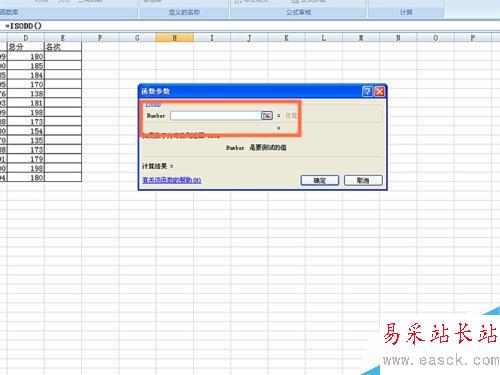The width and height of the screenshot is (500, 375).
Task: Click the 公式审核 ribbon group label
Action: (298, 12)
